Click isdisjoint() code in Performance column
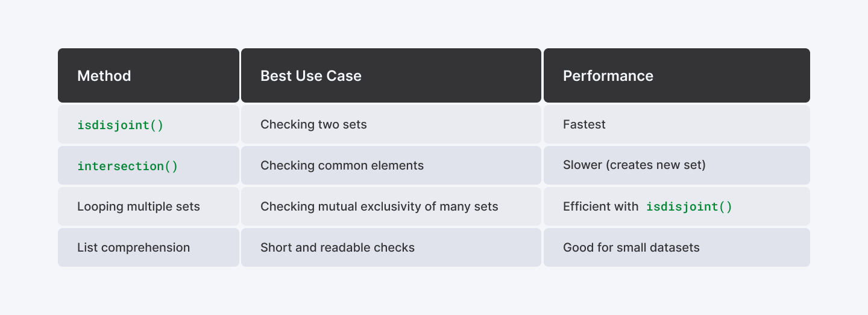Viewport: 868px width, 315px height. pos(689,207)
